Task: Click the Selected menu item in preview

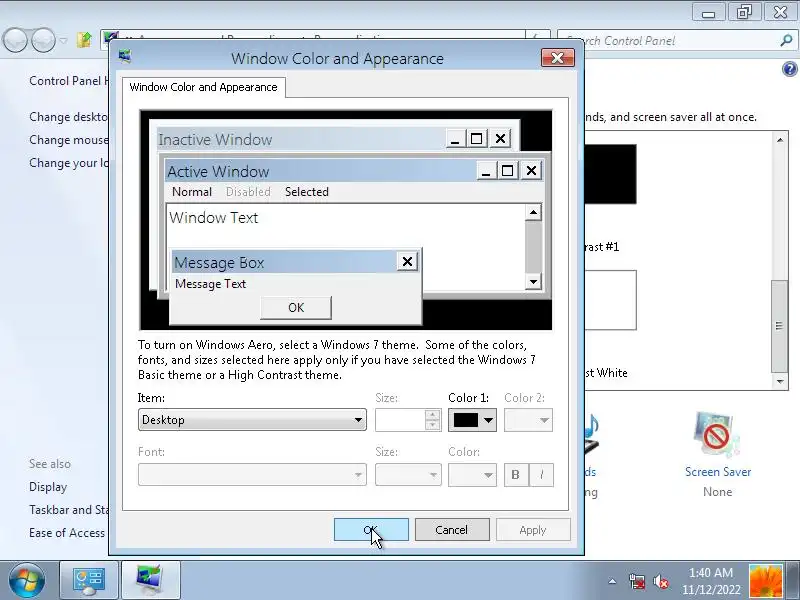Action: [x=307, y=192]
